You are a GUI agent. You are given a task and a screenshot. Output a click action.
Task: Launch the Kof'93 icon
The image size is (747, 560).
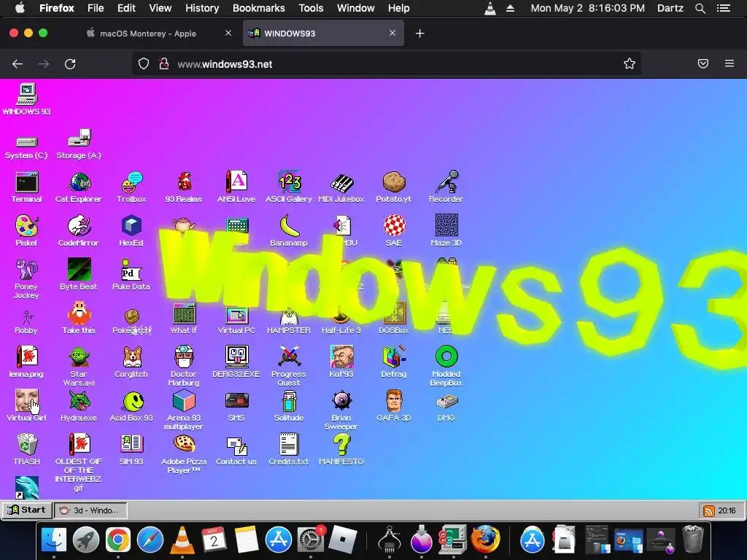pos(341,362)
